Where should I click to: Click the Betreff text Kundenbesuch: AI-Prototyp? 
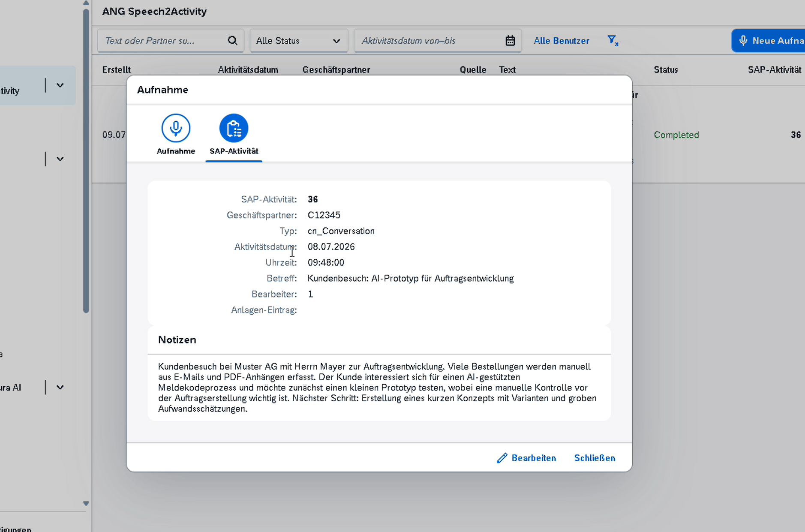point(411,278)
